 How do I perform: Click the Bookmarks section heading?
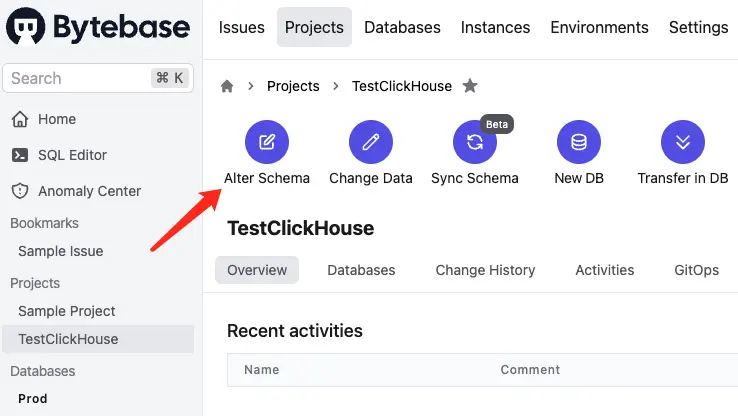tap(45, 223)
